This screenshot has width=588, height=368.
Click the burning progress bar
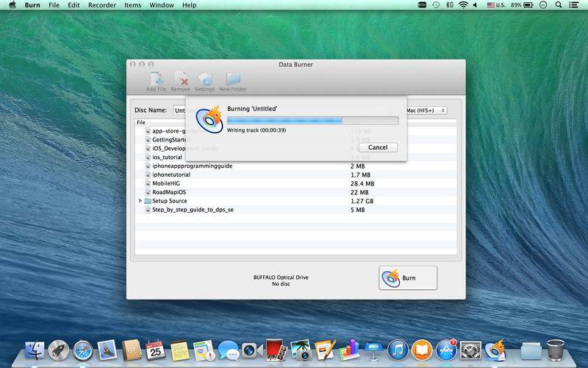click(312, 121)
